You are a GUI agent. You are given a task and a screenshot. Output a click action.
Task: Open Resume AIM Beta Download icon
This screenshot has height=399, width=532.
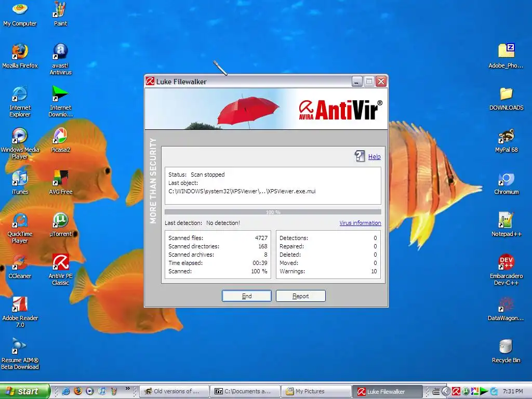(x=20, y=354)
